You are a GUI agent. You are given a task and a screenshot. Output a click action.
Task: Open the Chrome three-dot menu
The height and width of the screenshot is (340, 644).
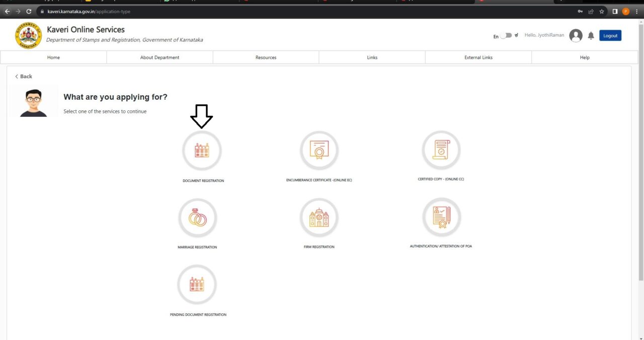click(636, 11)
